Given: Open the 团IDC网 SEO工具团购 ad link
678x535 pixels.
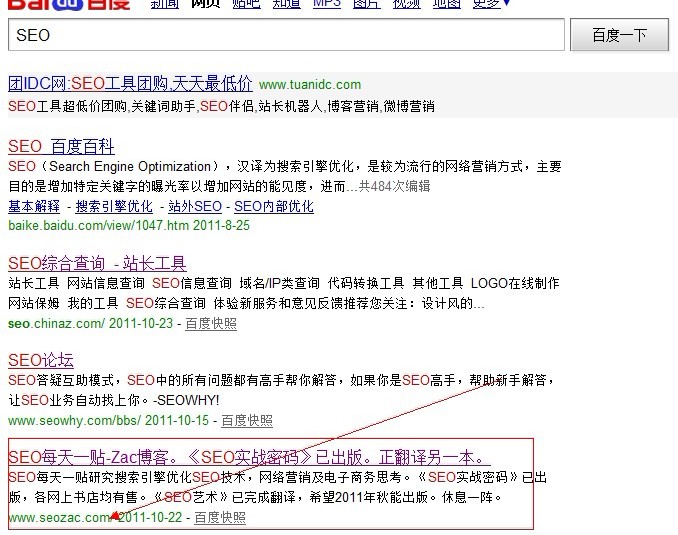Looking at the screenshot, I should coord(130,83).
